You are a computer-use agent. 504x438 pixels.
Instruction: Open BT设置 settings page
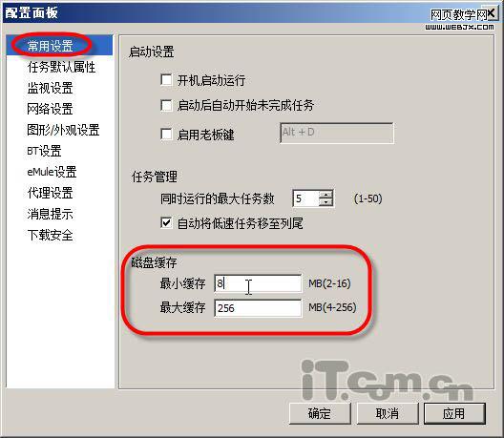pyautogui.click(x=44, y=151)
